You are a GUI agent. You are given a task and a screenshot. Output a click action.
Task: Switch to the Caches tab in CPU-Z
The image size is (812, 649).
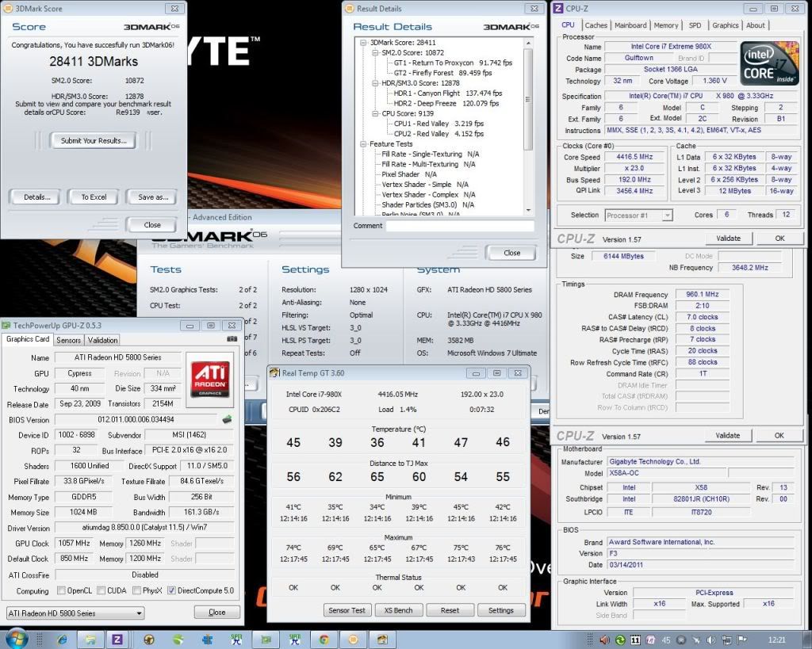tap(596, 25)
